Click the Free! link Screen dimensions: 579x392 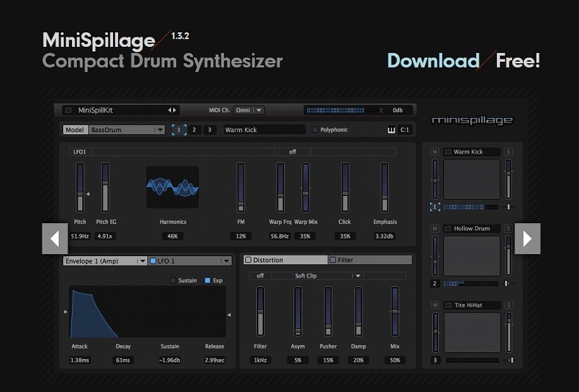point(517,61)
